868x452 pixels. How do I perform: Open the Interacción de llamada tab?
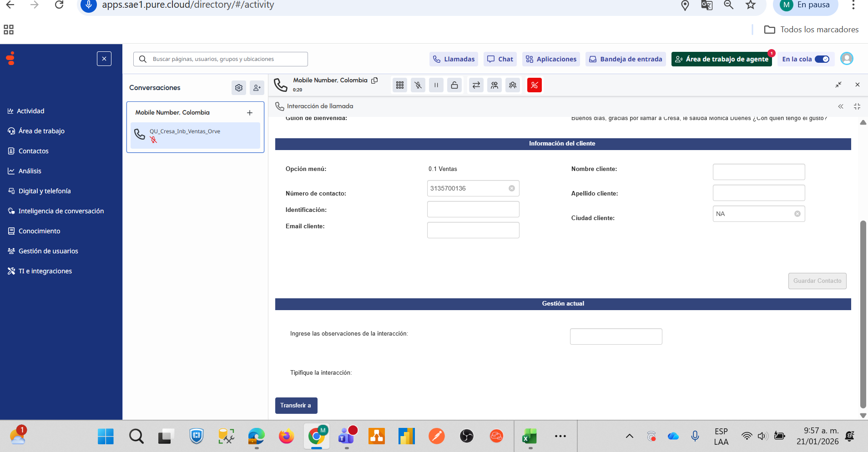point(314,106)
